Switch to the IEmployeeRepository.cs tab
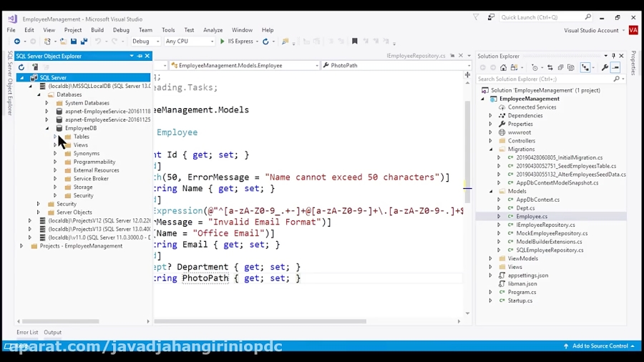The width and height of the screenshot is (644, 362). tap(416, 55)
